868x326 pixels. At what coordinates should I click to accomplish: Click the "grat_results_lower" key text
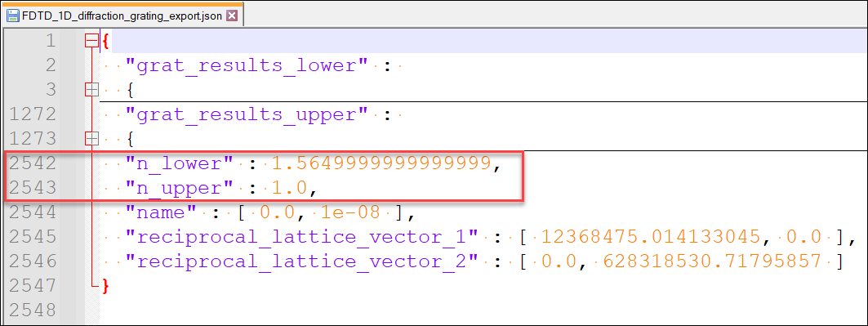tap(247, 65)
